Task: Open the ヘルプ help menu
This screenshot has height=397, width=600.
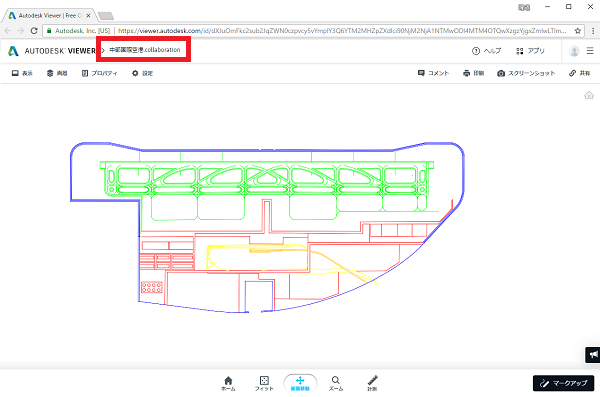Action: [486, 51]
